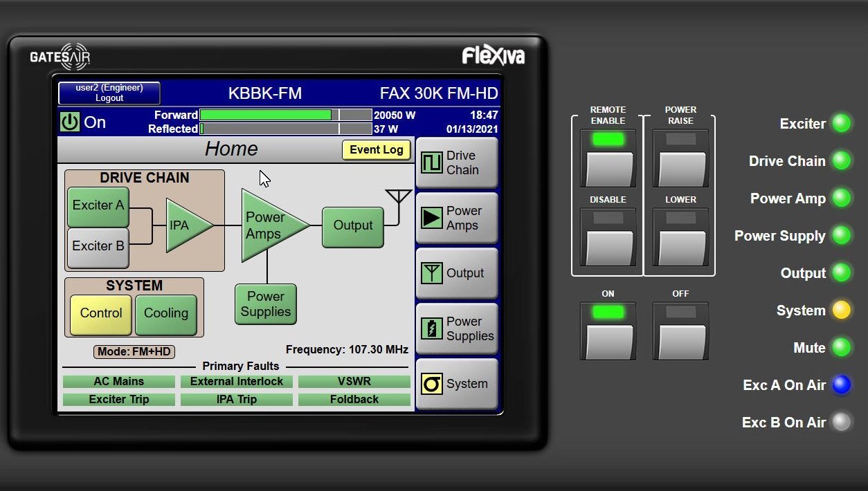Click the Drive Chain status LED
Image resolution: width=868 pixels, height=491 pixels.
[841, 161]
